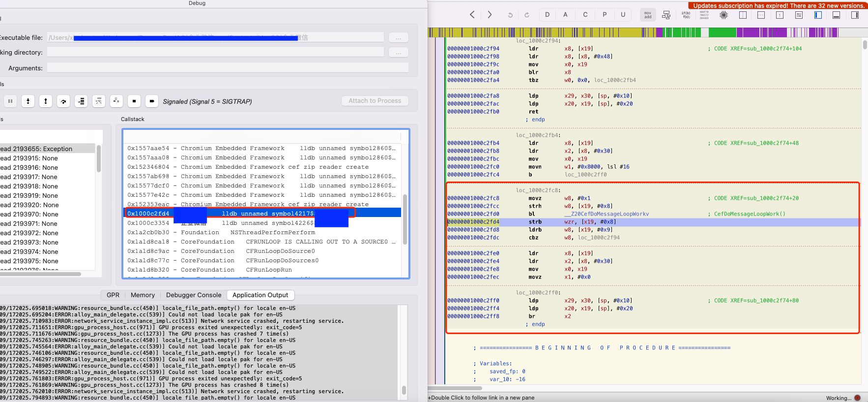
Task: Click the thread list vertical scrollbar
Action: [x=99, y=158]
